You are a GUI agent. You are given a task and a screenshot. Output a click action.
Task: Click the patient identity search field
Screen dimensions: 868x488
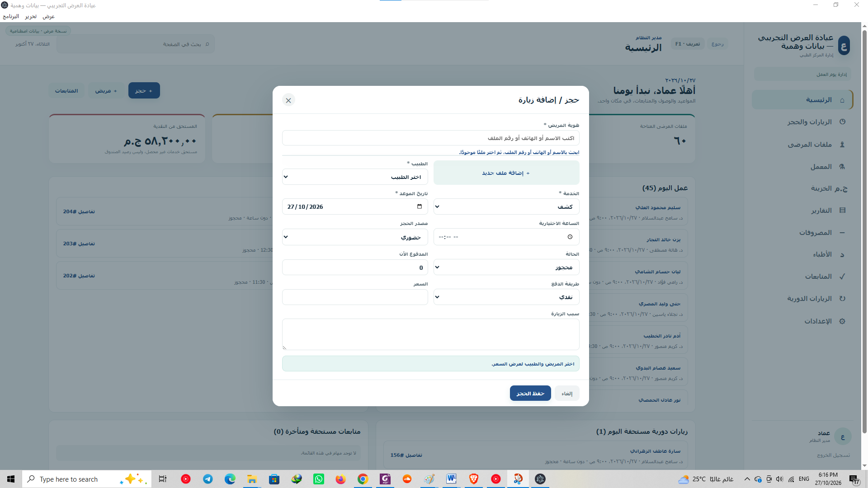[430, 138]
